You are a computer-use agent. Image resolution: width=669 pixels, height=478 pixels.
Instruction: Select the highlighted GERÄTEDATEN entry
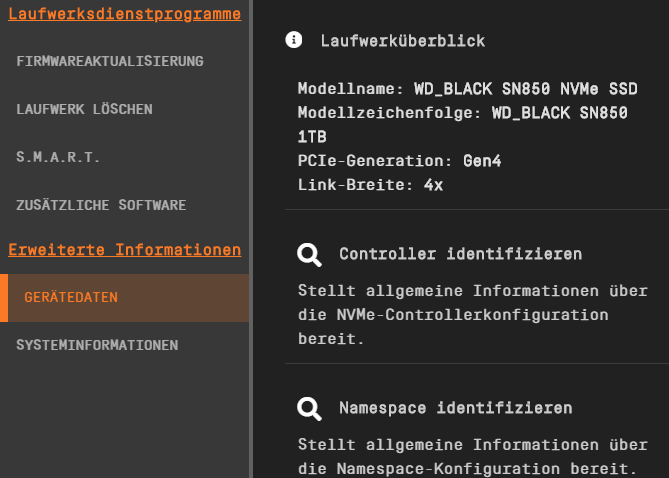(125, 298)
